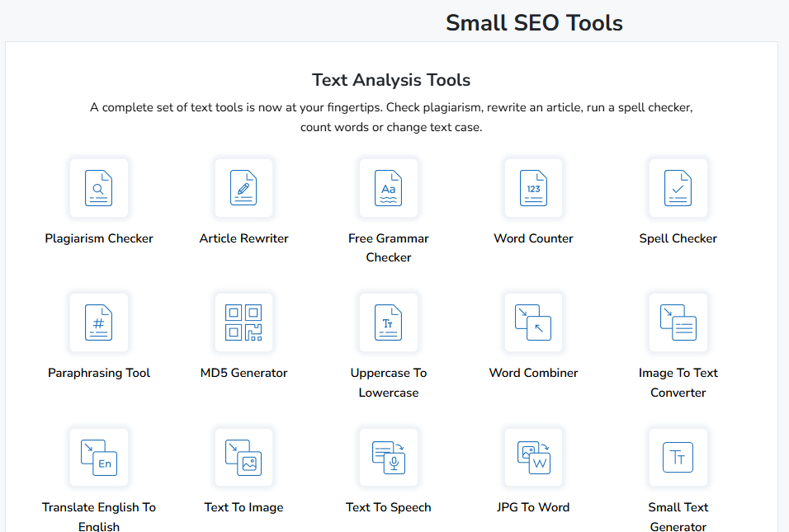The image size is (789, 532).
Task: Click the Small Text Generator label
Action: pos(678,516)
